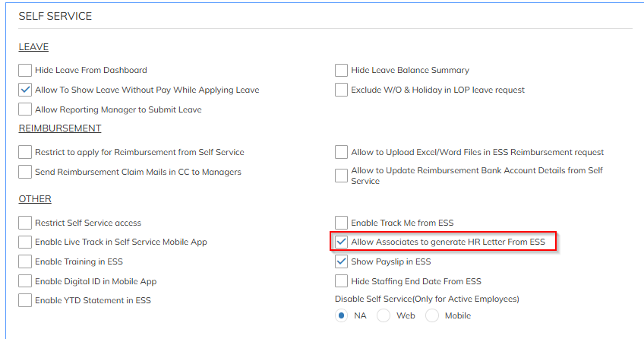Uncheck Allow To Show Leave Without Pay

point(25,90)
